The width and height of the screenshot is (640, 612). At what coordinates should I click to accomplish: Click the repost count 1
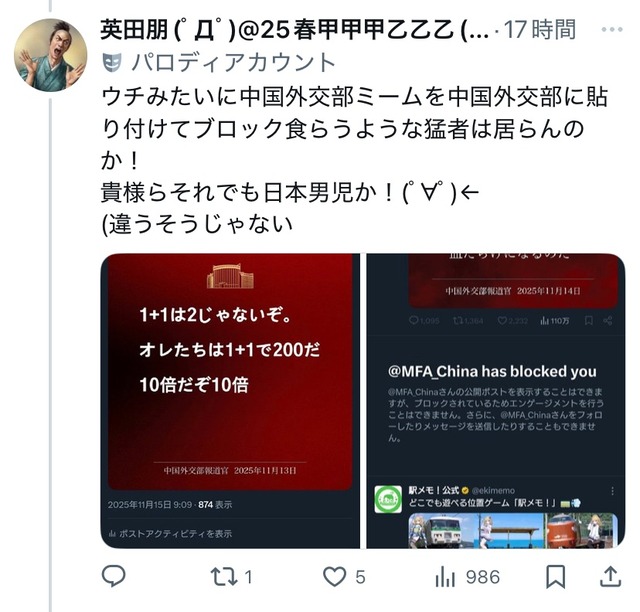coord(248,577)
